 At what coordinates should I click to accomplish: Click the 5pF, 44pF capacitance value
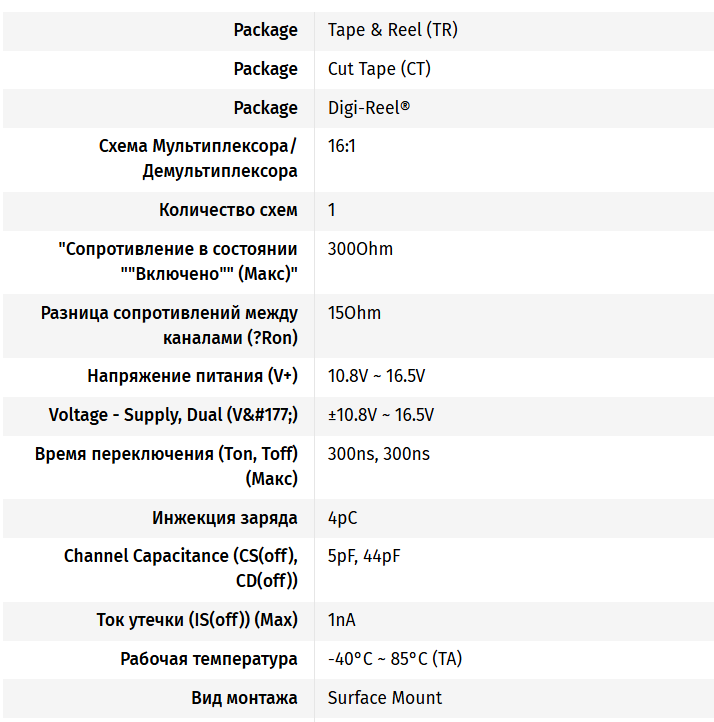click(x=364, y=556)
